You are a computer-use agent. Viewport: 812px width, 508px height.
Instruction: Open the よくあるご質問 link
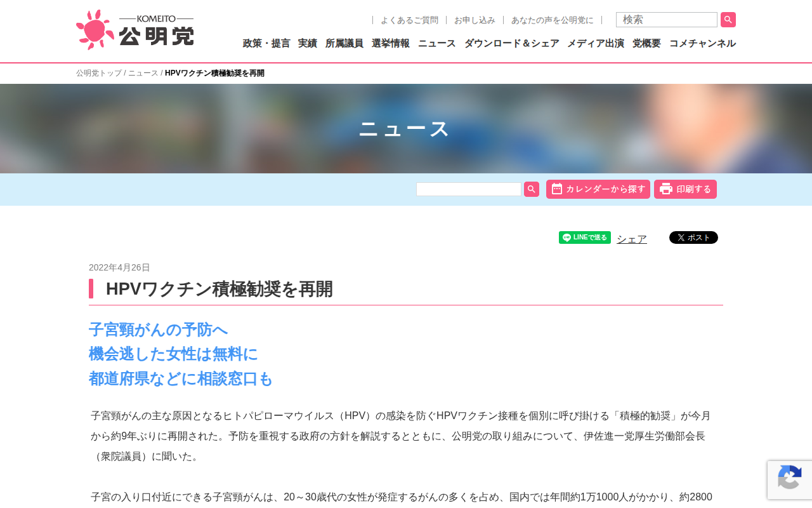pyautogui.click(x=409, y=20)
